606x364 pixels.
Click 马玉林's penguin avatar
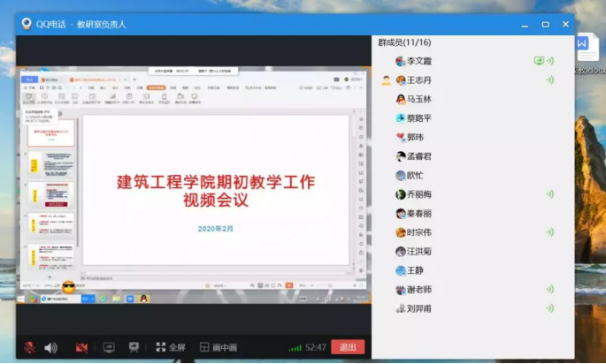pyautogui.click(x=401, y=99)
